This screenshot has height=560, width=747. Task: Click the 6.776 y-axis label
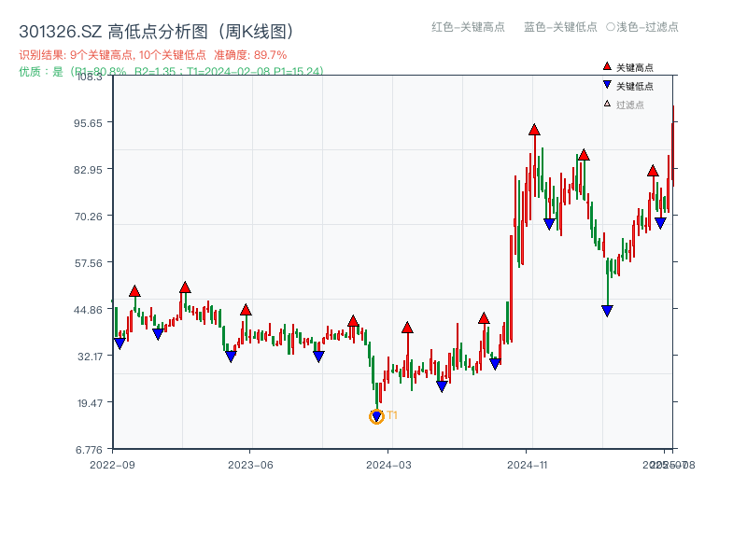pyautogui.click(x=89, y=450)
